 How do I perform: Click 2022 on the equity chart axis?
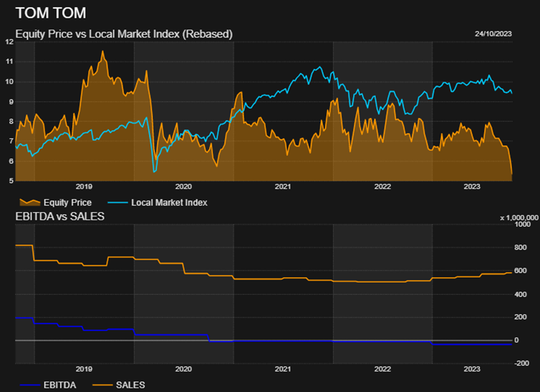point(383,187)
